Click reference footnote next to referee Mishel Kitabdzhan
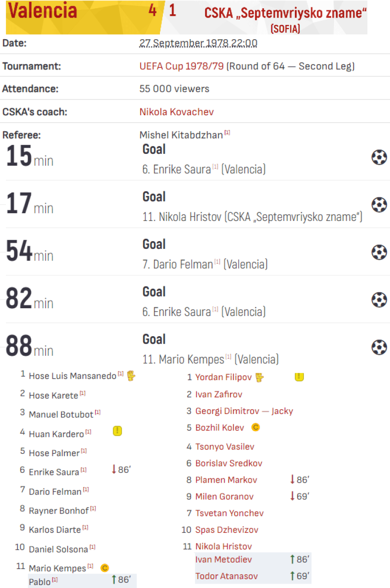The width and height of the screenshot is (390, 588). coord(228,133)
